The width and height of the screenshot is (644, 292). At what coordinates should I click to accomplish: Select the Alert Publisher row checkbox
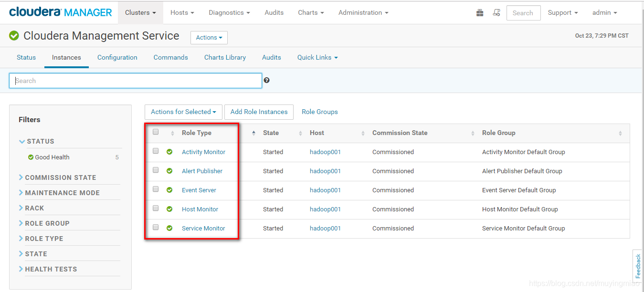point(156,170)
